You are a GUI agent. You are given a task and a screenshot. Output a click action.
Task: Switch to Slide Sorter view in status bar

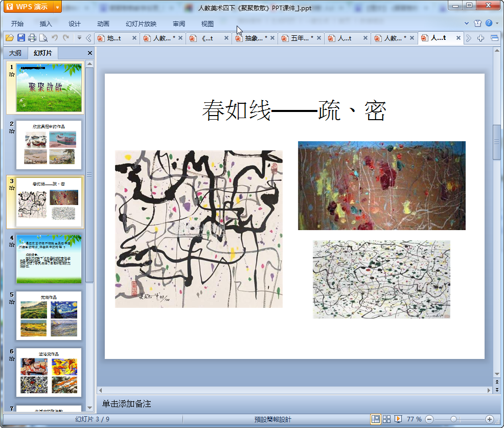386,419
